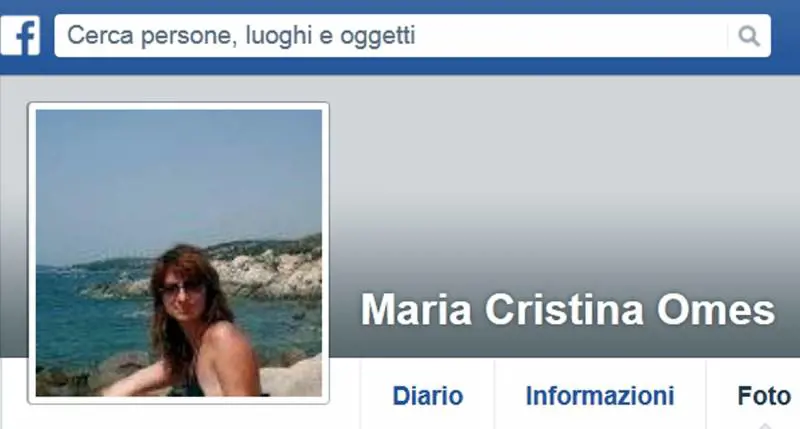Focus the search box placeholder text
This screenshot has width=800, height=429.
[241, 36]
